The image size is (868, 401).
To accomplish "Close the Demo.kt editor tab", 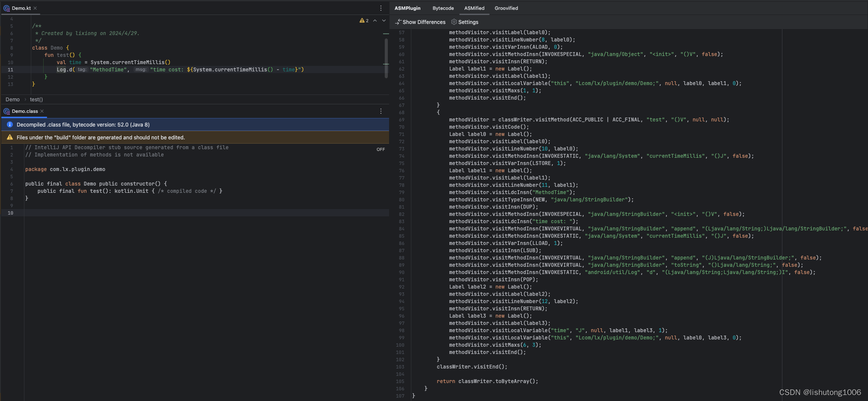I will tap(35, 8).
